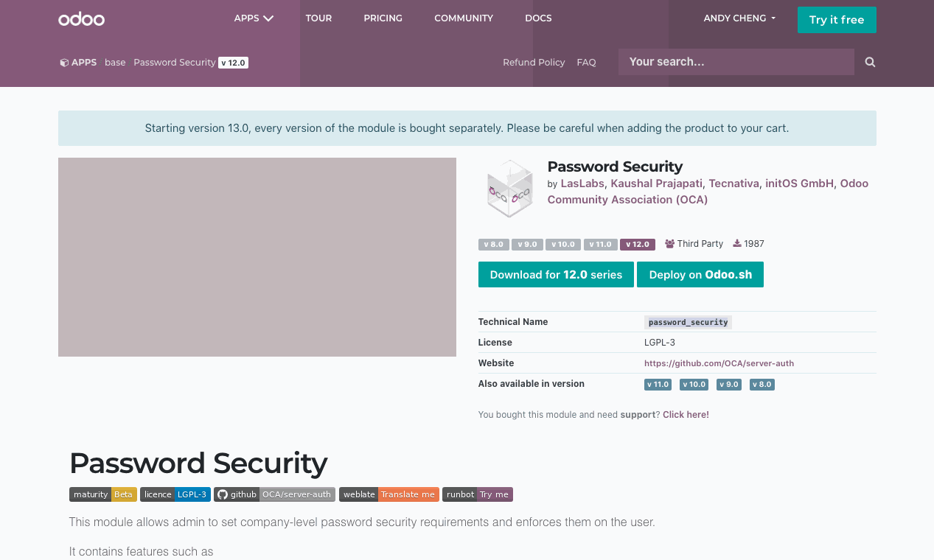Switch to the v 8.0 version tab
This screenshot has width=934, height=560.
pyautogui.click(x=493, y=245)
